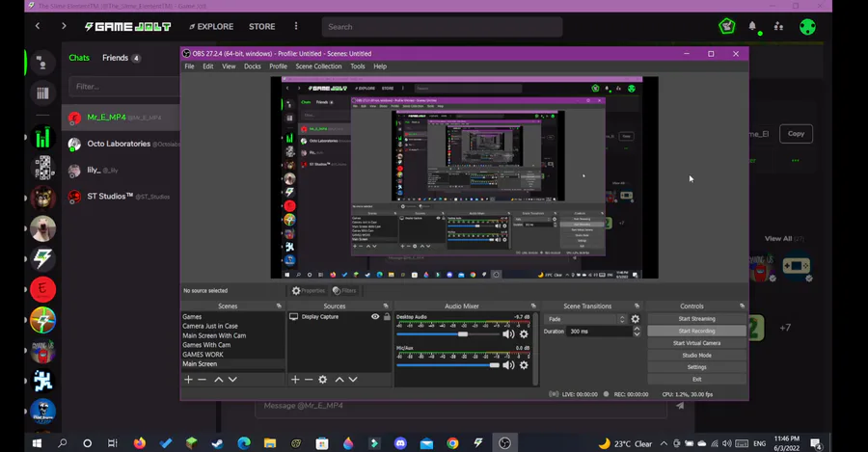
Task: Move the source down in the Sources list
Action: (x=353, y=380)
